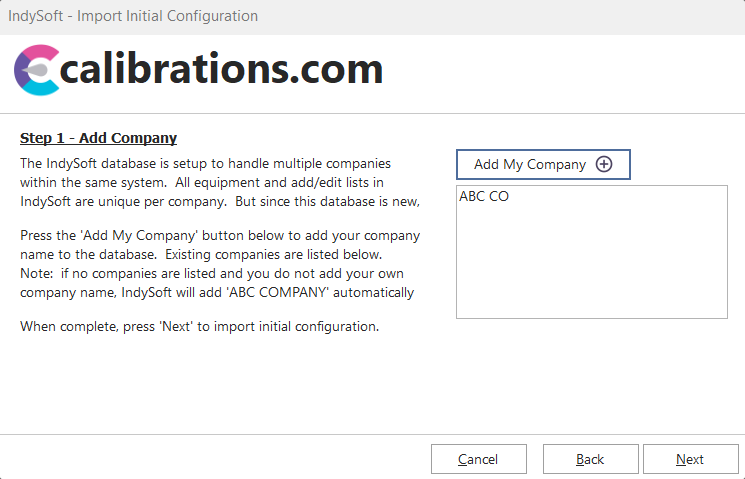Image resolution: width=745 pixels, height=479 pixels.
Task: Click the line mentioning 'ABC COMPANY' automatically
Action: coord(217,292)
